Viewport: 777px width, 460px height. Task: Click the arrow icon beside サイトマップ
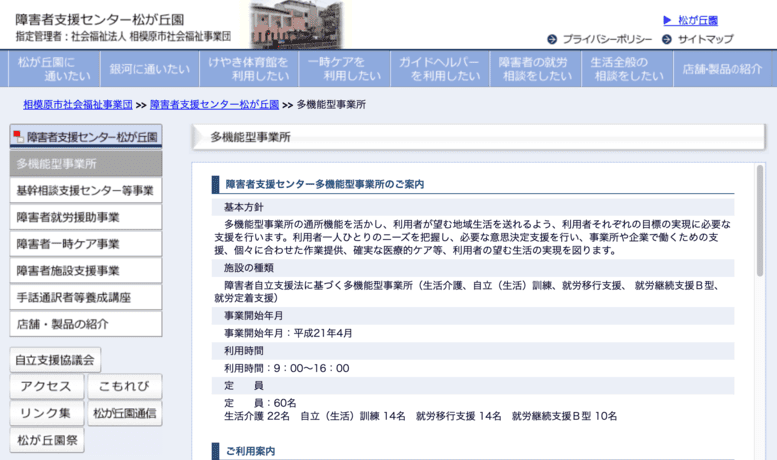click(667, 39)
